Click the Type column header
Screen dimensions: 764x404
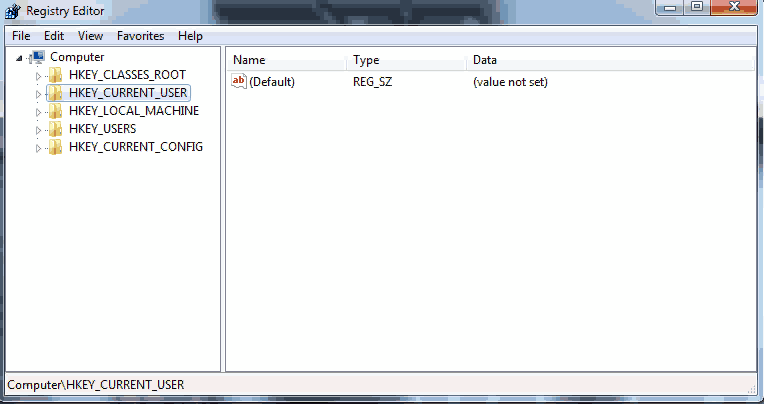[407, 60]
